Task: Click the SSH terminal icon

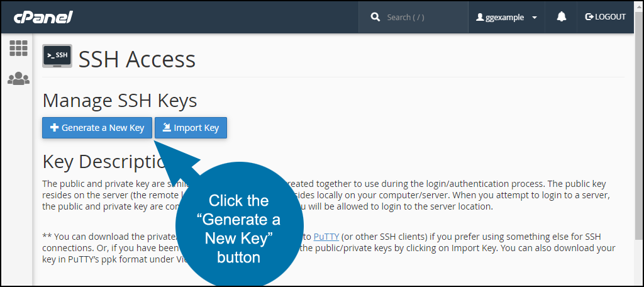Action: tap(57, 55)
